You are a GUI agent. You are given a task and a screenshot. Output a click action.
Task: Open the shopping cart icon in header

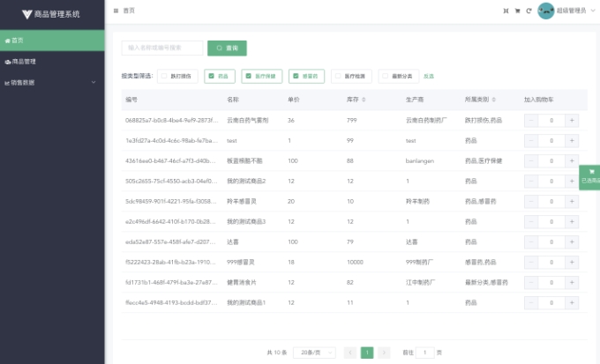517,11
